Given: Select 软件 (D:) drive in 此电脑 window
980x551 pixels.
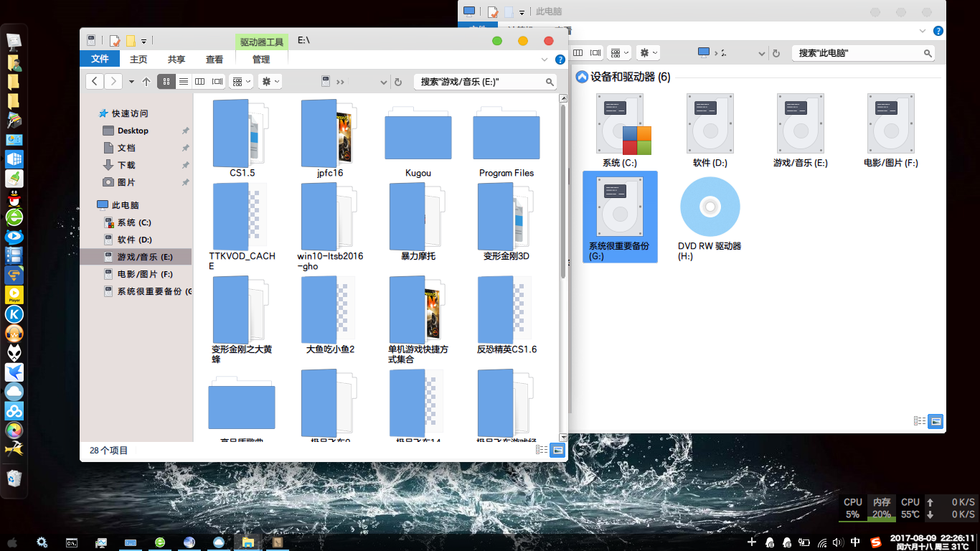Looking at the screenshot, I should [710, 130].
